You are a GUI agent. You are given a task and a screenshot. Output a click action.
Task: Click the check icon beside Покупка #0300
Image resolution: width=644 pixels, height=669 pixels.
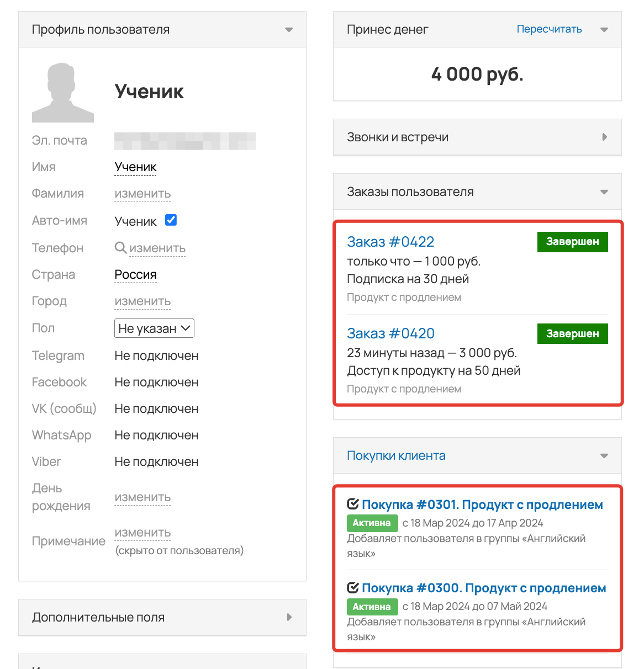pos(353,587)
